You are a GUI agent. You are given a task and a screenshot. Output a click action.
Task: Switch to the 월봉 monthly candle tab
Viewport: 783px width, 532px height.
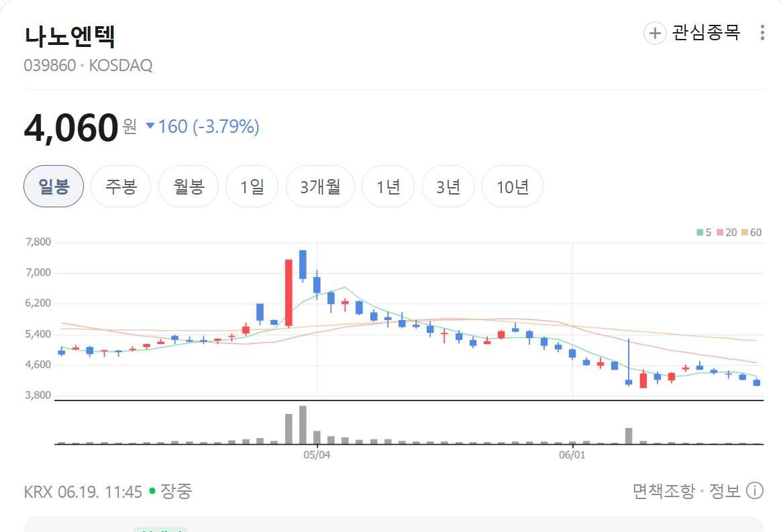click(189, 187)
